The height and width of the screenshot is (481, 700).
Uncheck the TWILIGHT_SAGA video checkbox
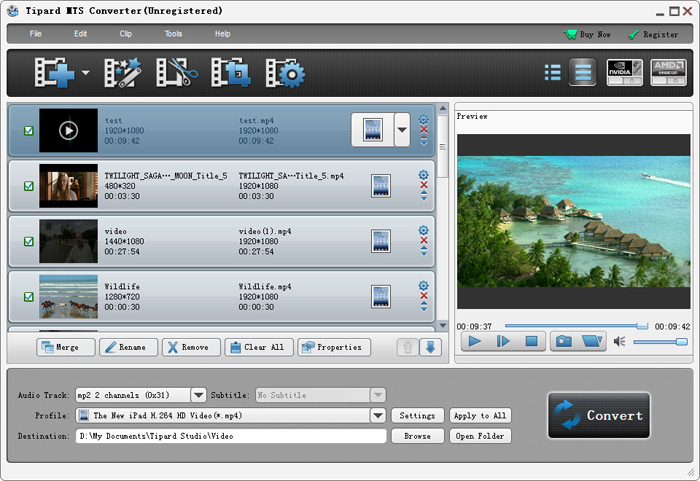(29, 186)
